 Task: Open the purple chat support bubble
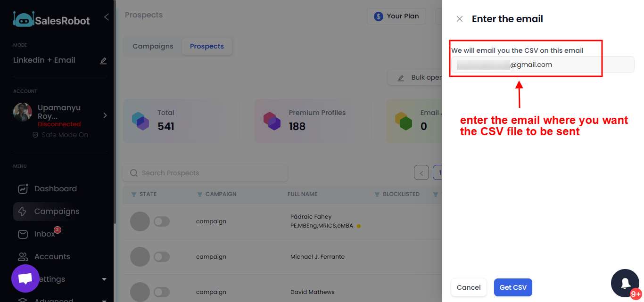coord(25,278)
